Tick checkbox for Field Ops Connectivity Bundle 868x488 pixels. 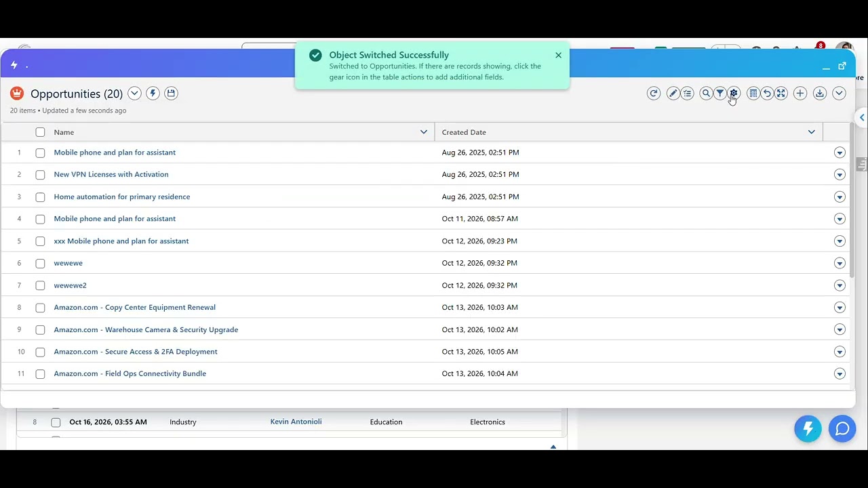[40, 374]
